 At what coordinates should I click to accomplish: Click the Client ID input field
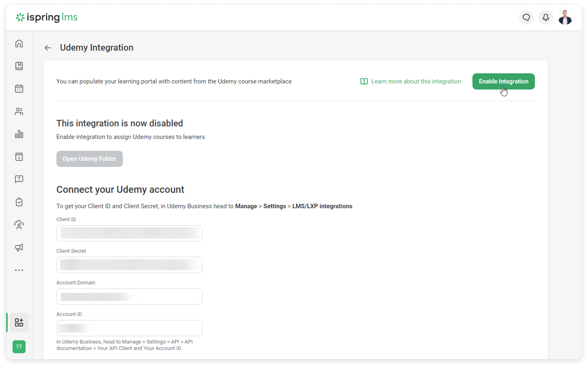[x=129, y=233]
